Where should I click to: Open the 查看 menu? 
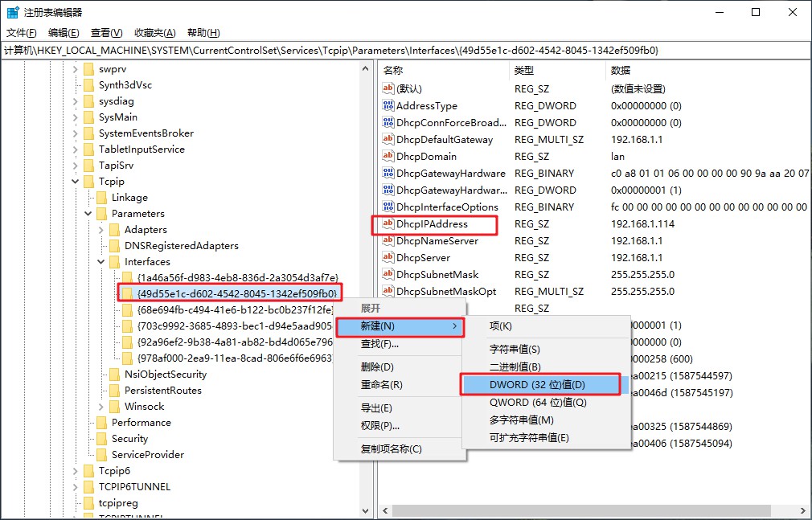point(106,32)
